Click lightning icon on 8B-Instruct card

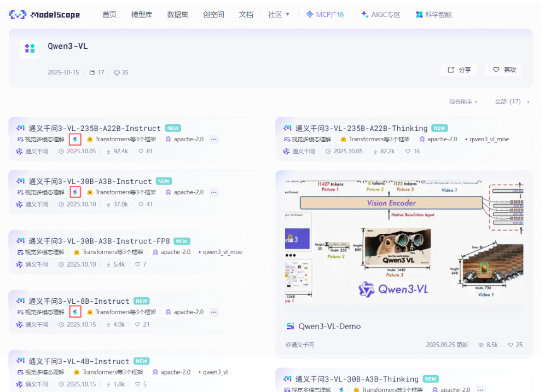pyautogui.click(x=75, y=312)
